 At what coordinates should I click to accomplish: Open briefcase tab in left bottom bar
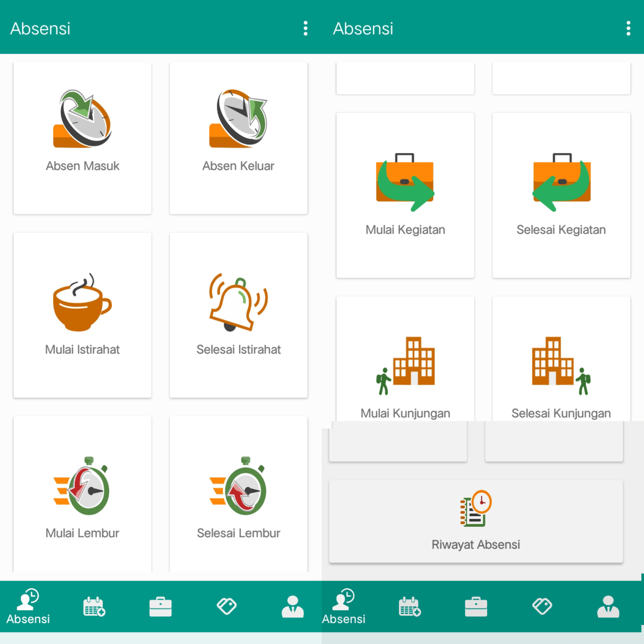(x=160, y=606)
